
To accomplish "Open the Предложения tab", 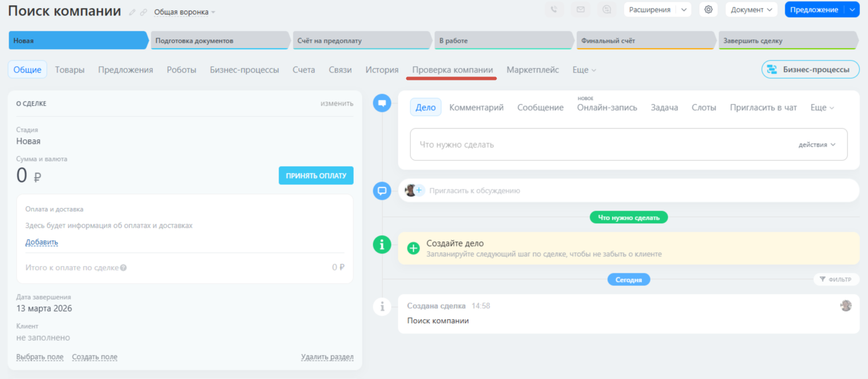I will tap(126, 70).
